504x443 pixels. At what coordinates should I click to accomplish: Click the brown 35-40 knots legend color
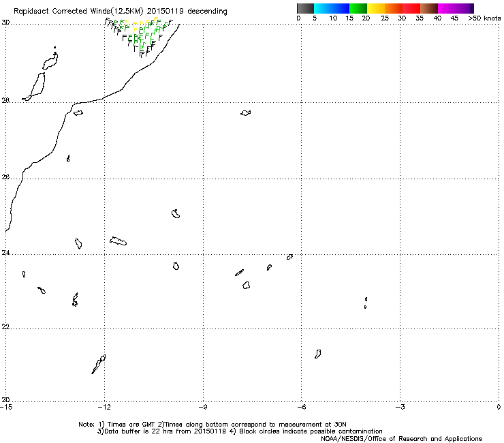coord(429,8)
